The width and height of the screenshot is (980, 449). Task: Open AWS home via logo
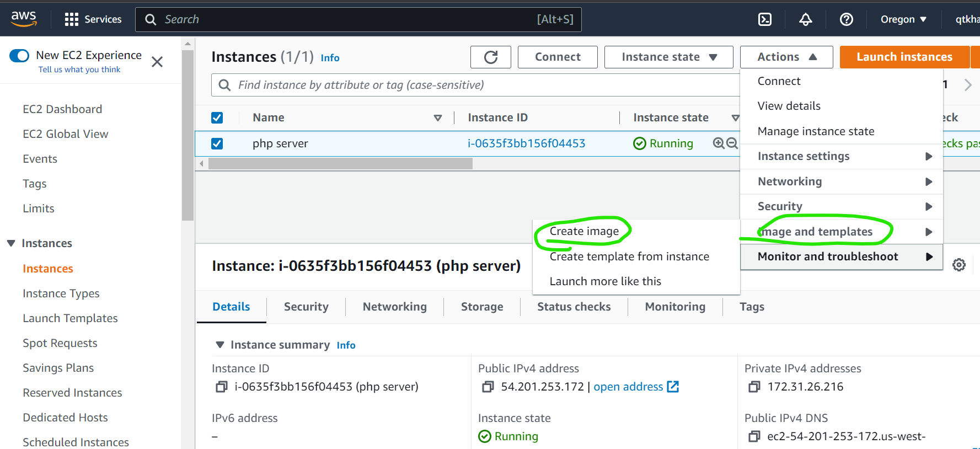tap(24, 19)
